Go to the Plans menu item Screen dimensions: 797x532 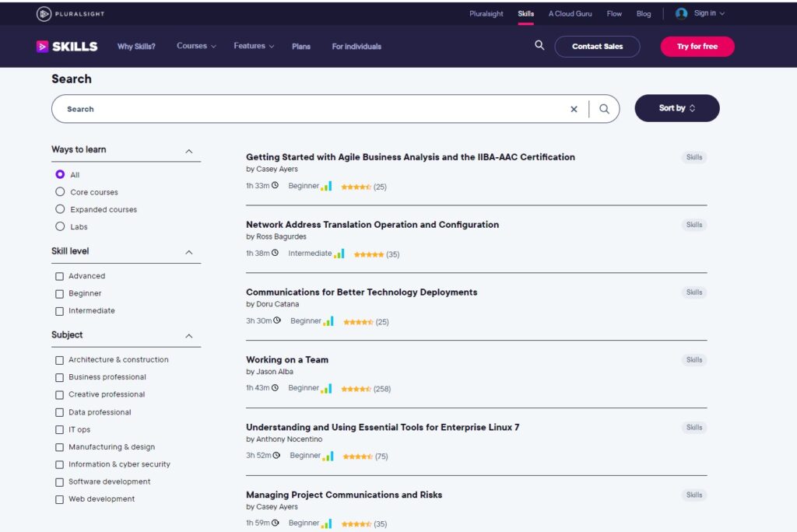(x=300, y=47)
